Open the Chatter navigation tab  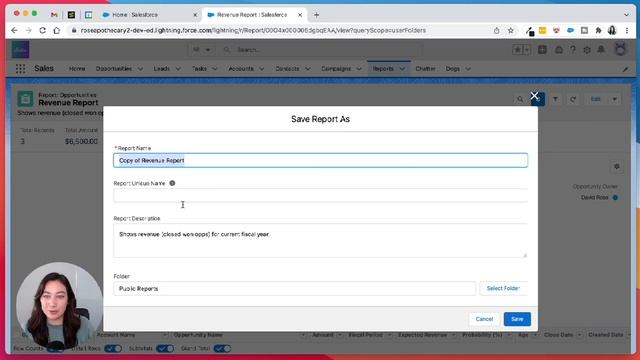pyautogui.click(x=425, y=69)
